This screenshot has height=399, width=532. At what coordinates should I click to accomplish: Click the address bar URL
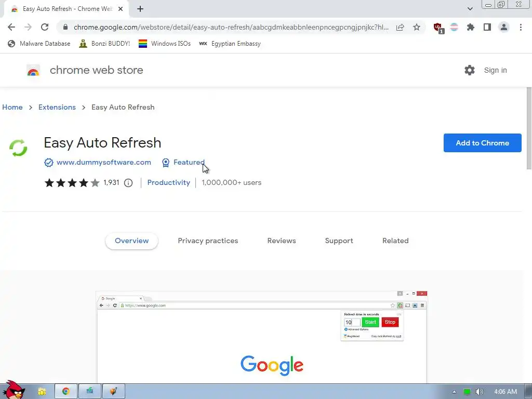pos(231,27)
